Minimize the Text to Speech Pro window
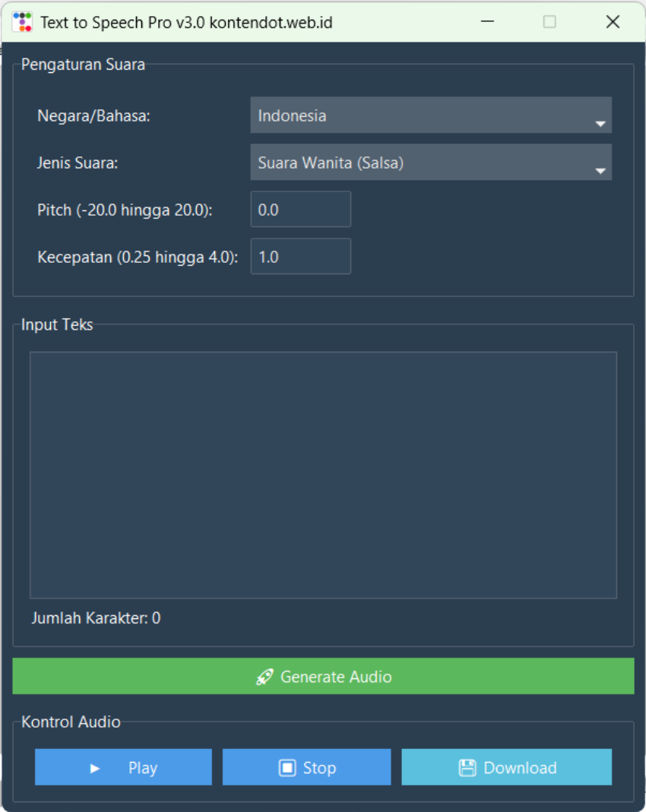Viewport: 646px width, 812px height. [x=488, y=22]
